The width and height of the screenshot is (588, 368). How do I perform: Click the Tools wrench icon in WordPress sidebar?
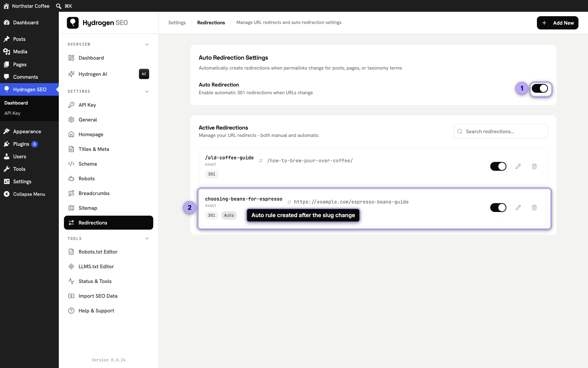7,169
